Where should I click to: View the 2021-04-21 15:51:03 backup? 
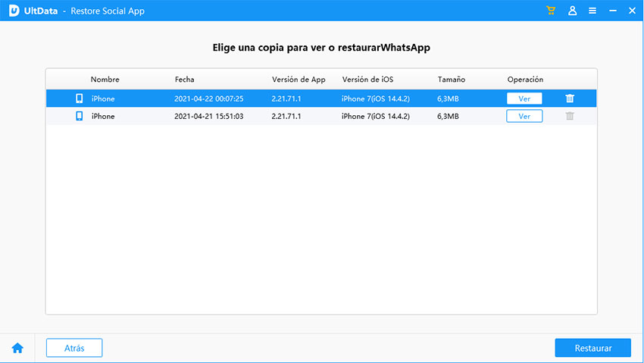click(x=524, y=116)
